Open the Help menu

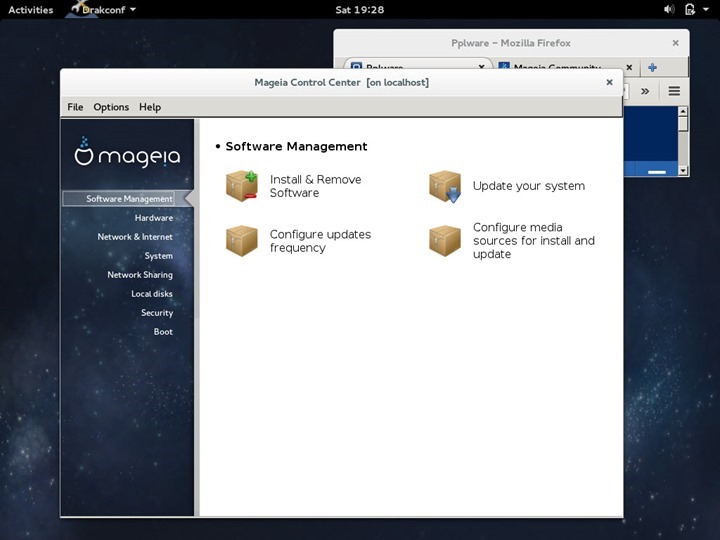tap(150, 107)
